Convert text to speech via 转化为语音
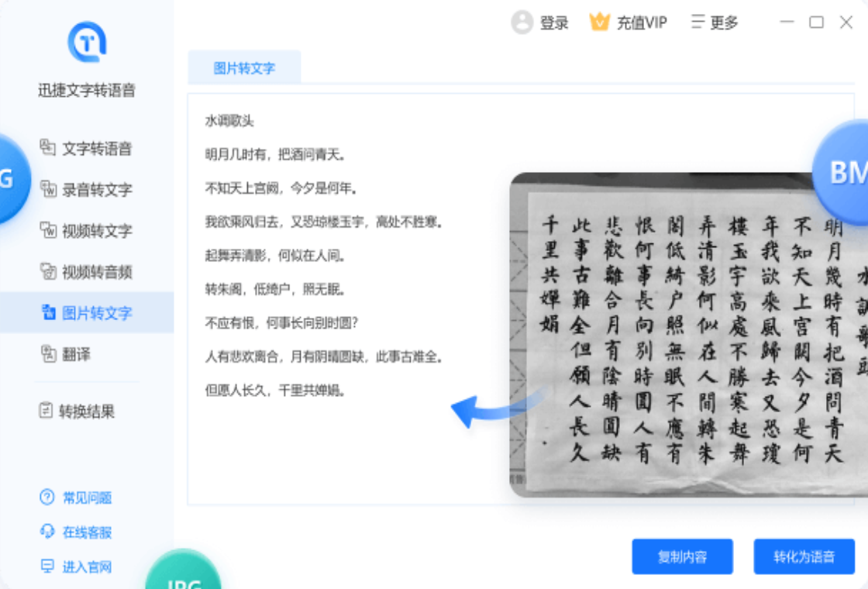Screen dimensions: 868x589 (804, 556)
